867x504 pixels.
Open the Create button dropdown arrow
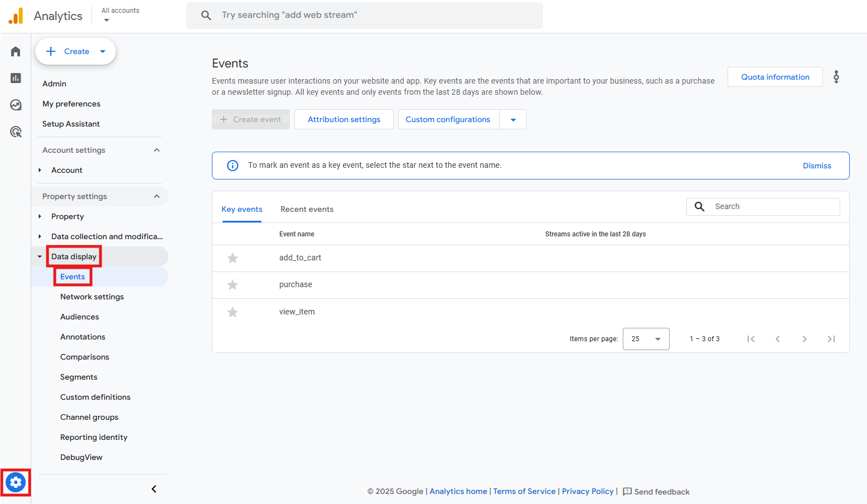pyautogui.click(x=103, y=51)
